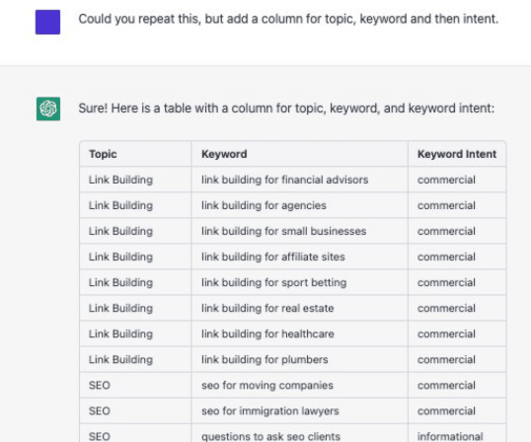Click the 'Sure! Here is a table' reply text
The height and width of the screenshot is (442, 531).
point(286,108)
